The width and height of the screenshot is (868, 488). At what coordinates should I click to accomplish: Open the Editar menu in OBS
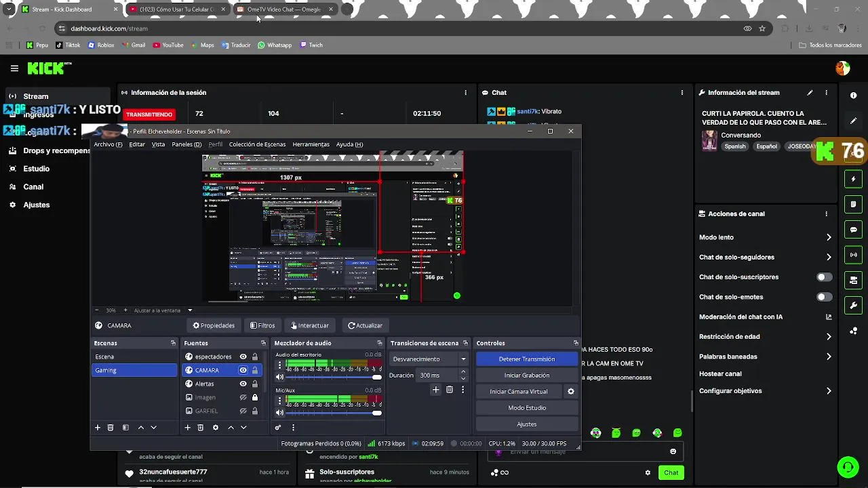(x=137, y=144)
